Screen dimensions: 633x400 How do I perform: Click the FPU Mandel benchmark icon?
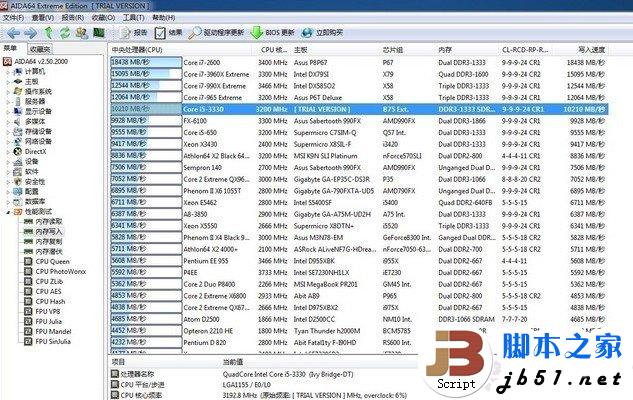(x=28, y=331)
